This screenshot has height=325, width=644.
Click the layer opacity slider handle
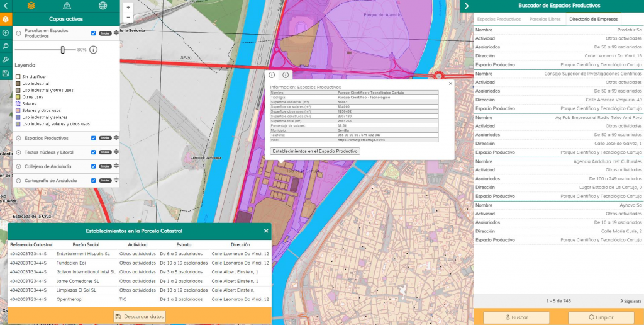[63, 50]
